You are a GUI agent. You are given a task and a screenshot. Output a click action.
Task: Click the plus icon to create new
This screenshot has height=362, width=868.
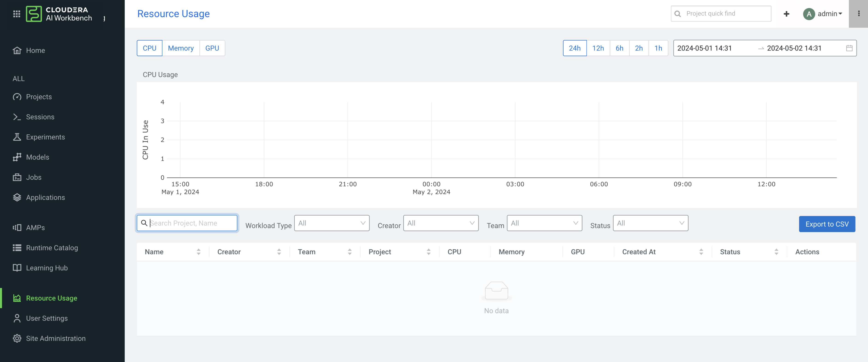coord(786,14)
